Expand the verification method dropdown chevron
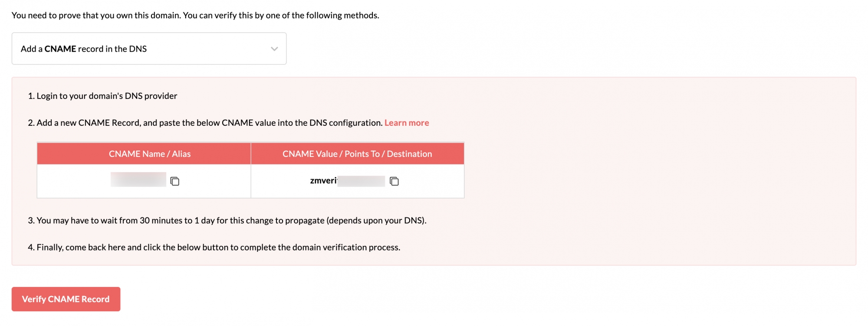868x326 pixels. pyautogui.click(x=274, y=49)
